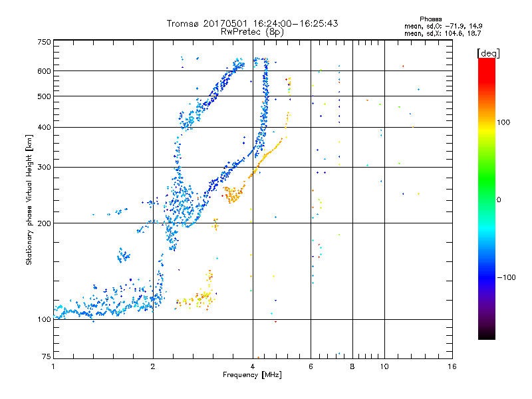Click the colorbar tick label '-100'
The width and height of the screenshot is (532, 399).
tap(506, 277)
